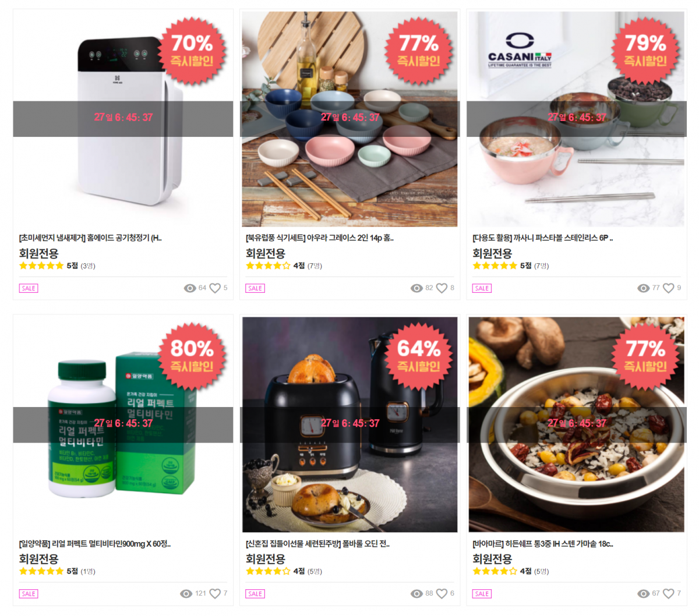699x616 pixels.
Task: Open the 까사니 파스타볼 스테인리스 product link
Action: (x=543, y=238)
